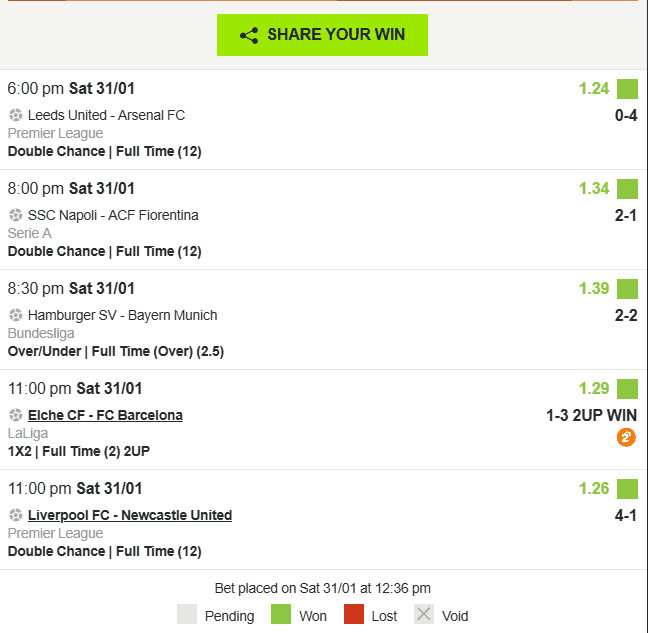Click the odds value 1.29
This screenshot has width=649, height=633.
pos(594,388)
